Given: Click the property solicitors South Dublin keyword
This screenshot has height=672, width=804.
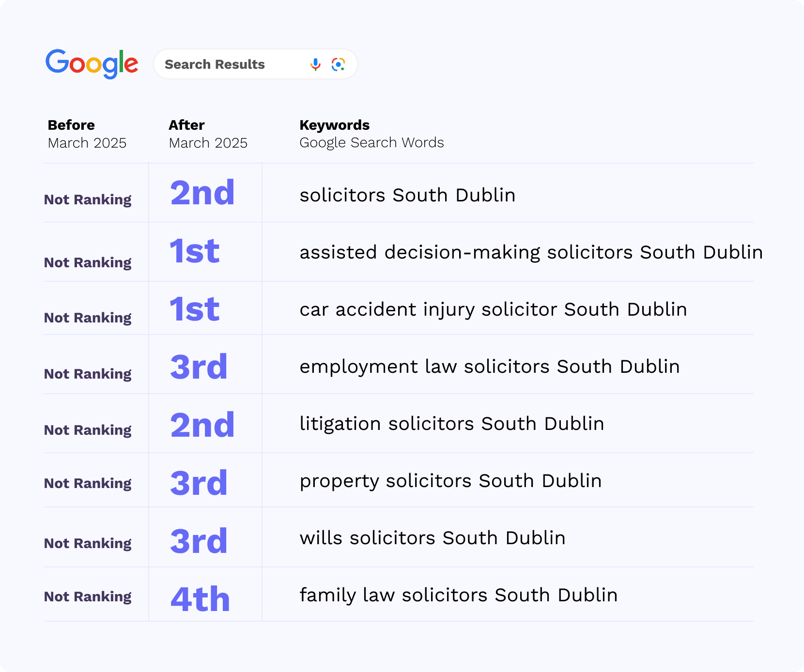Looking at the screenshot, I should point(450,481).
